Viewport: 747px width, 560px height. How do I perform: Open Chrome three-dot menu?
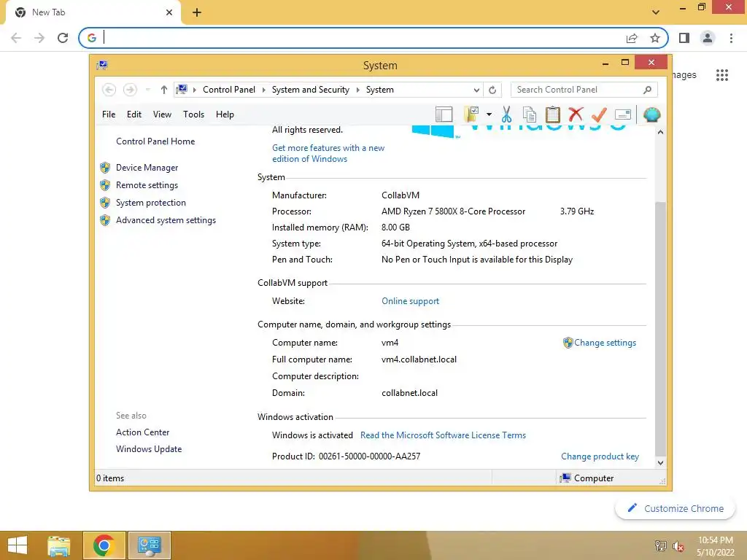731,38
